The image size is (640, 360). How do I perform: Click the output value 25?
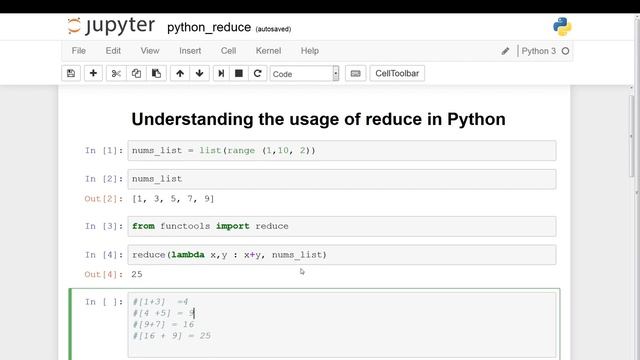click(x=137, y=274)
